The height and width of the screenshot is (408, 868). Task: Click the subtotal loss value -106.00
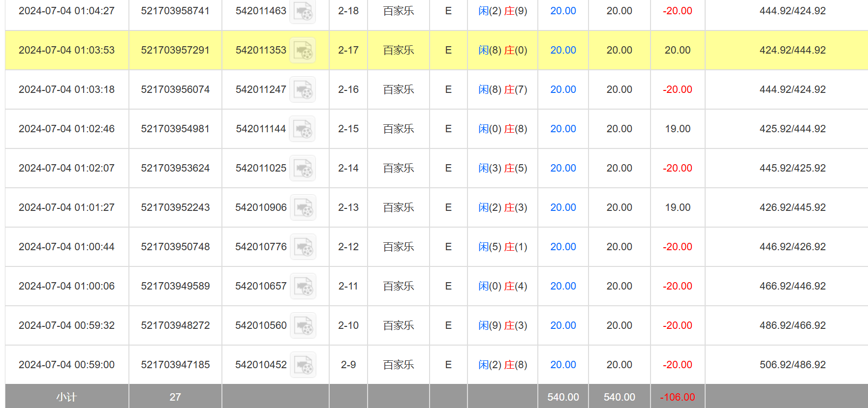click(677, 397)
